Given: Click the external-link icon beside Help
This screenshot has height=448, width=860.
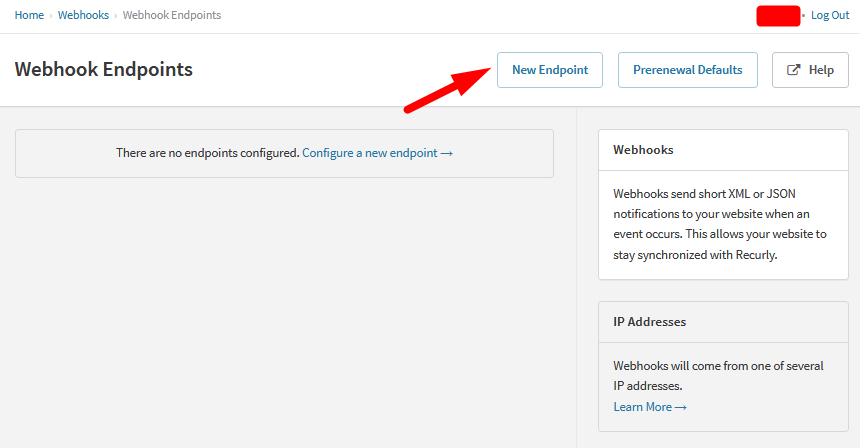Looking at the screenshot, I should [794, 70].
